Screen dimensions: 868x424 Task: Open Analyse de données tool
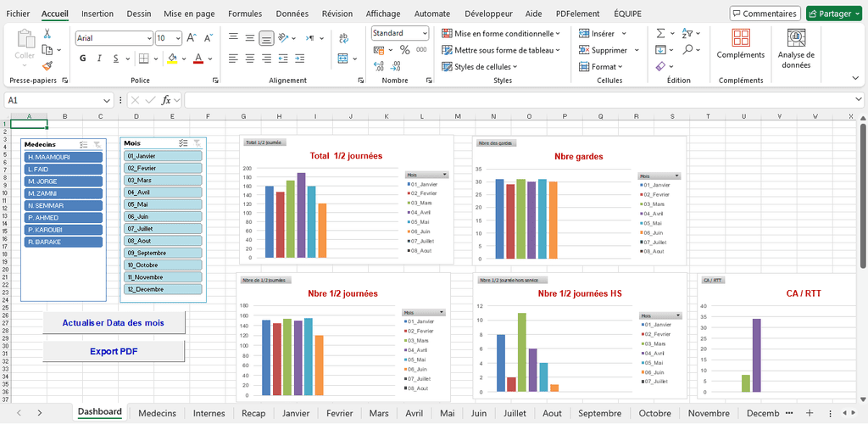point(796,47)
